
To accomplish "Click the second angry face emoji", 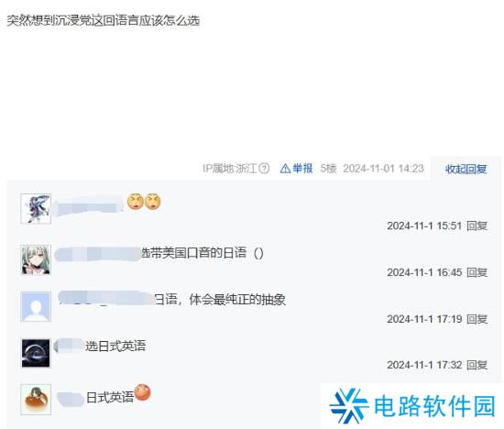I will click(153, 202).
